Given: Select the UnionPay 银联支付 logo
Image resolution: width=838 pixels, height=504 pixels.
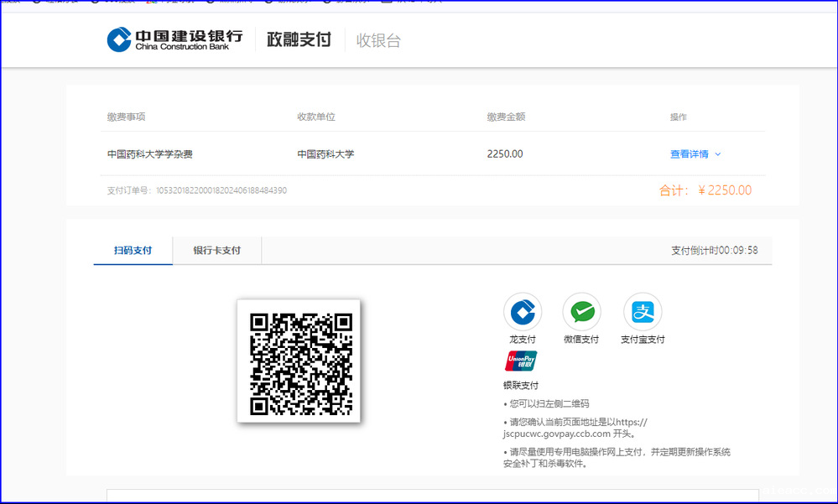Looking at the screenshot, I should tap(521, 361).
